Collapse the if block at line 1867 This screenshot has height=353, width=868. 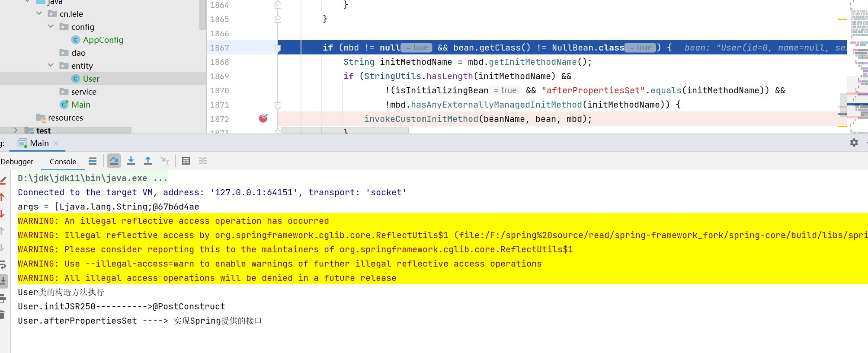278,48
